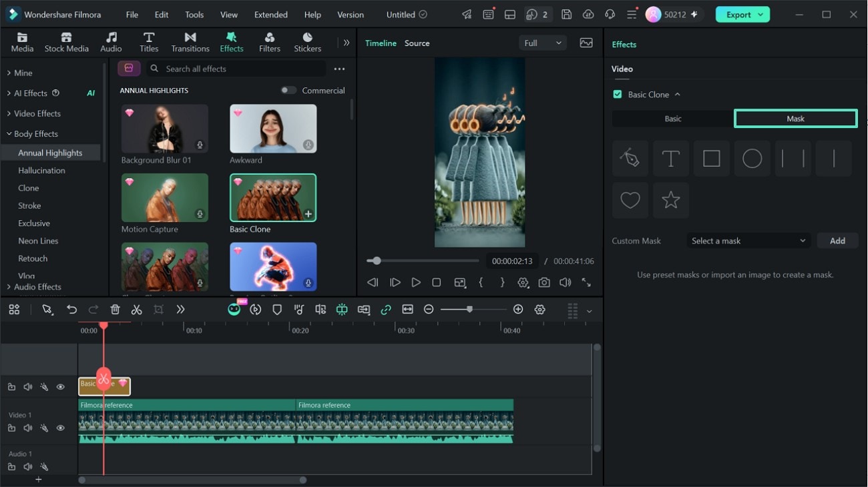
Task: Select the pen draw mask tool
Action: (630, 158)
